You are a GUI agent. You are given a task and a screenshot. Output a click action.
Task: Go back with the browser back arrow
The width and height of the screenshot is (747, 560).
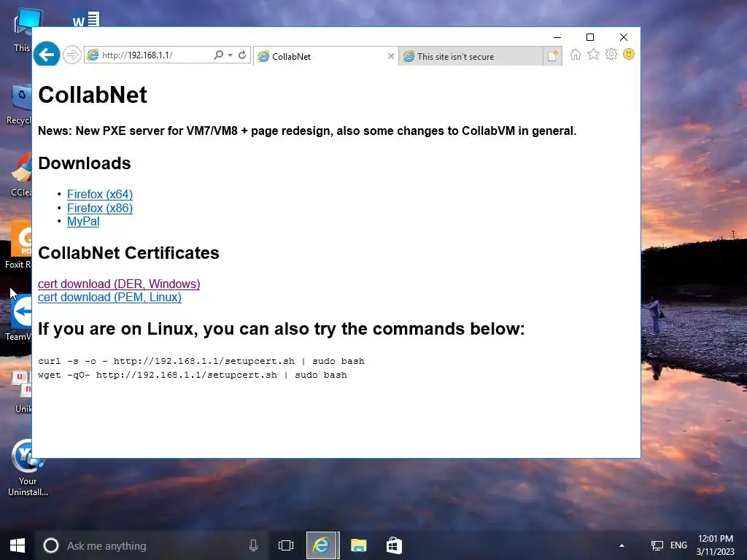click(x=47, y=55)
